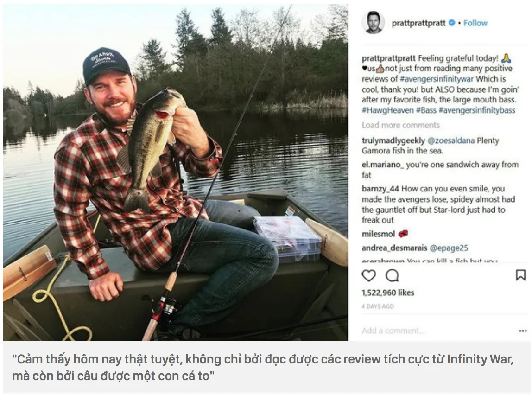The width and height of the screenshot is (532, 395).
Task: Open more options three-dot menu
Action: [523, 331]
